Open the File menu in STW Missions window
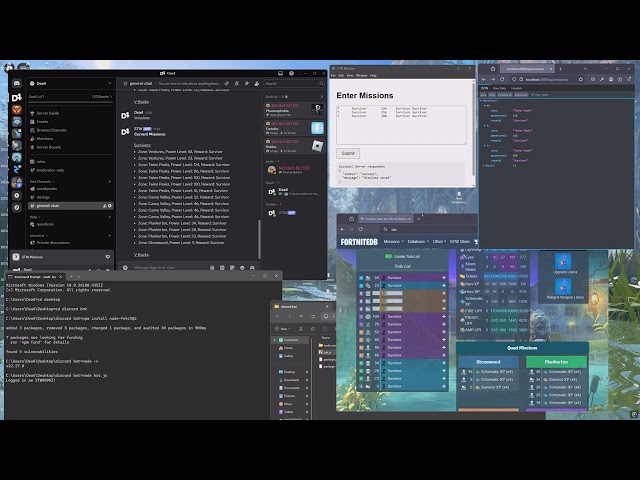This screenshot has width=640, height=480. (333, 76)
